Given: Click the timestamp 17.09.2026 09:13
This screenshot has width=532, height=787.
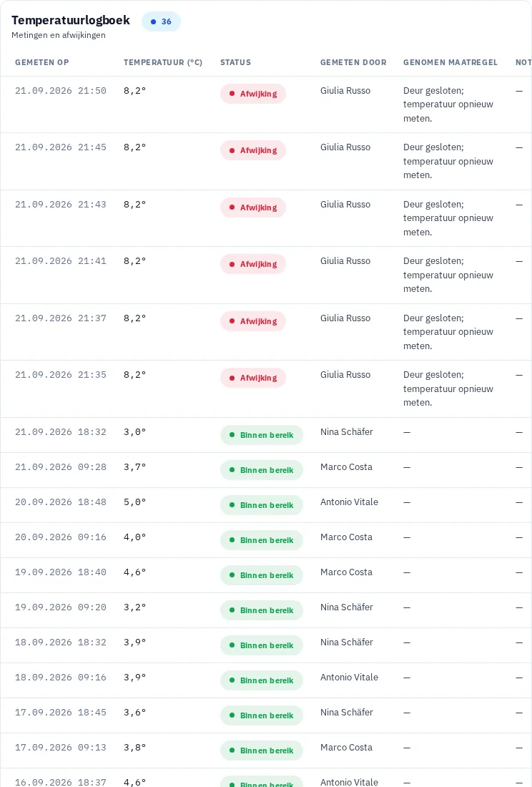Looking at the screenshot, I should click(61, 748).
